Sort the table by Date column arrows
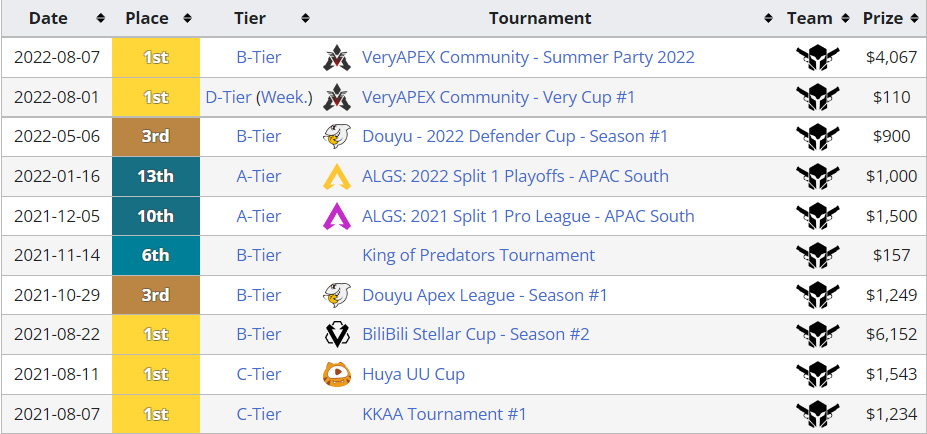The image size is (927, 434). point(101,18)
